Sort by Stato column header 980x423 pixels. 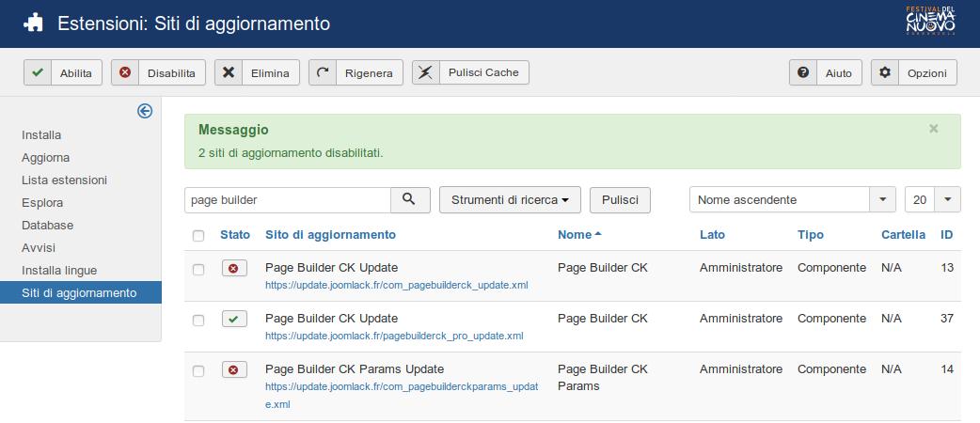pos(235,235)
